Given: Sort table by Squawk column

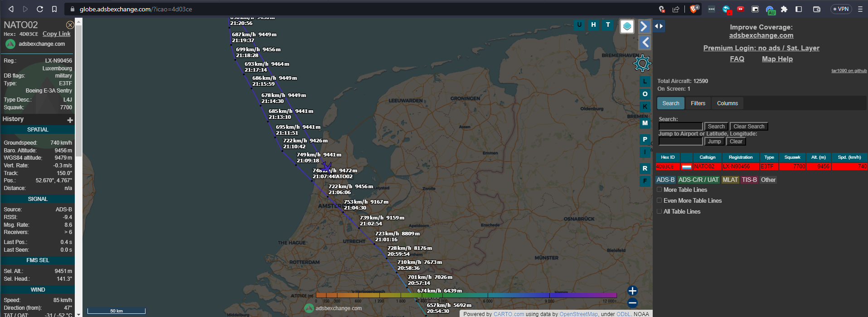Looking at the screenshot, I should [792, 157].
